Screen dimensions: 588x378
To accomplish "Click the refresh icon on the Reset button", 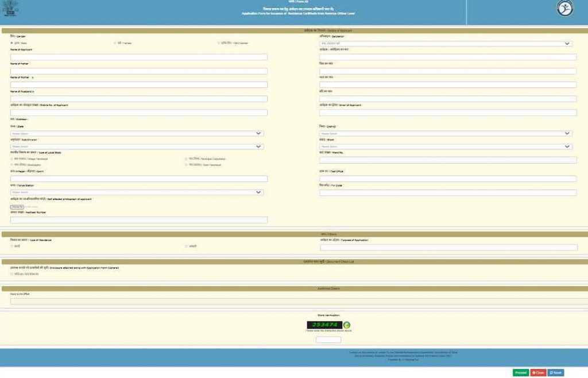I will 551,372.
